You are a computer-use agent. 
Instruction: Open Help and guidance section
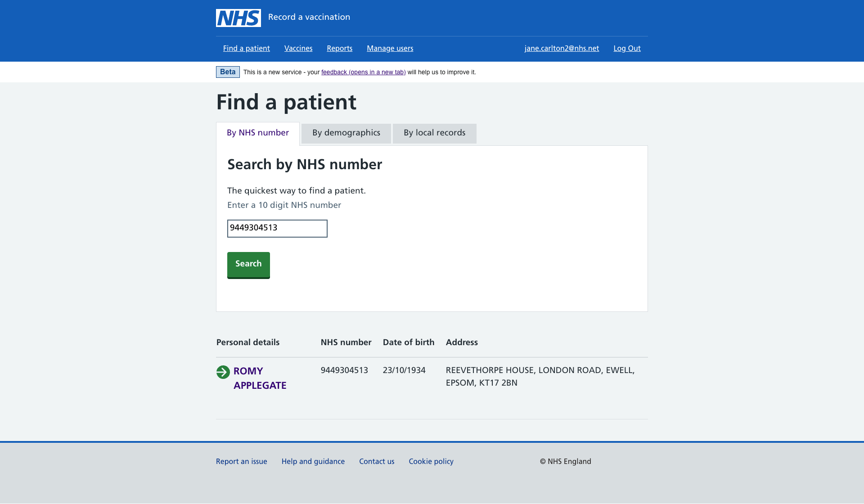coord(313,461)
